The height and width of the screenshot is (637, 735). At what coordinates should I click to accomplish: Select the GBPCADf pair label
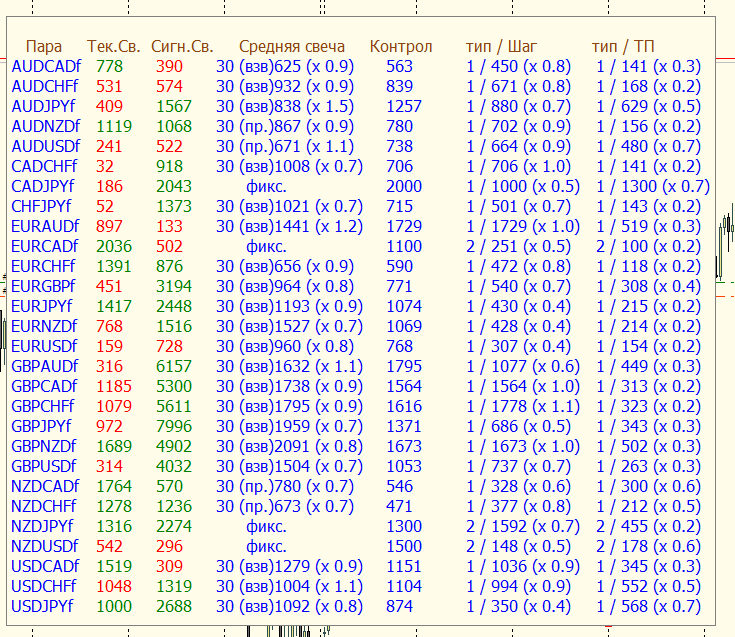(44, 386)
